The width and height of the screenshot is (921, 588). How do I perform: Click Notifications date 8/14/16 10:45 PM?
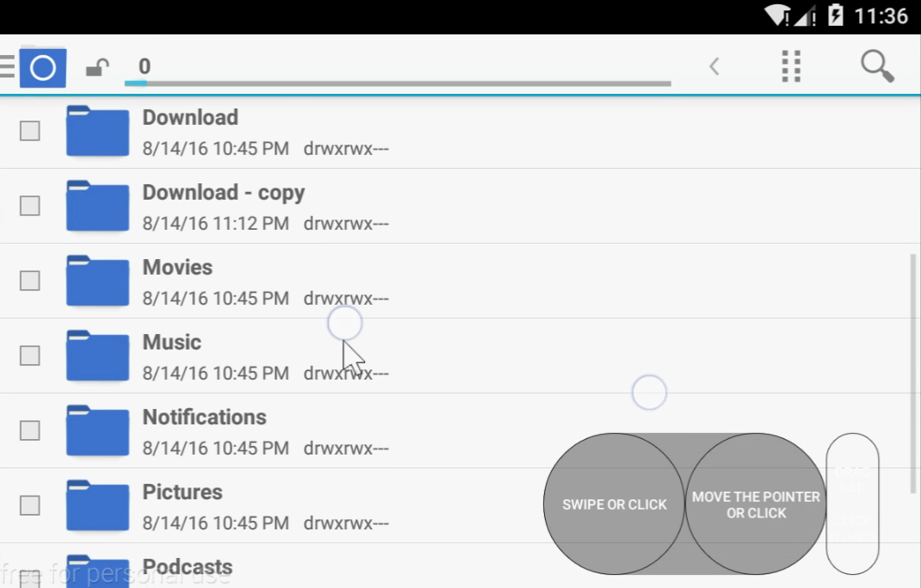pos(215,449)
